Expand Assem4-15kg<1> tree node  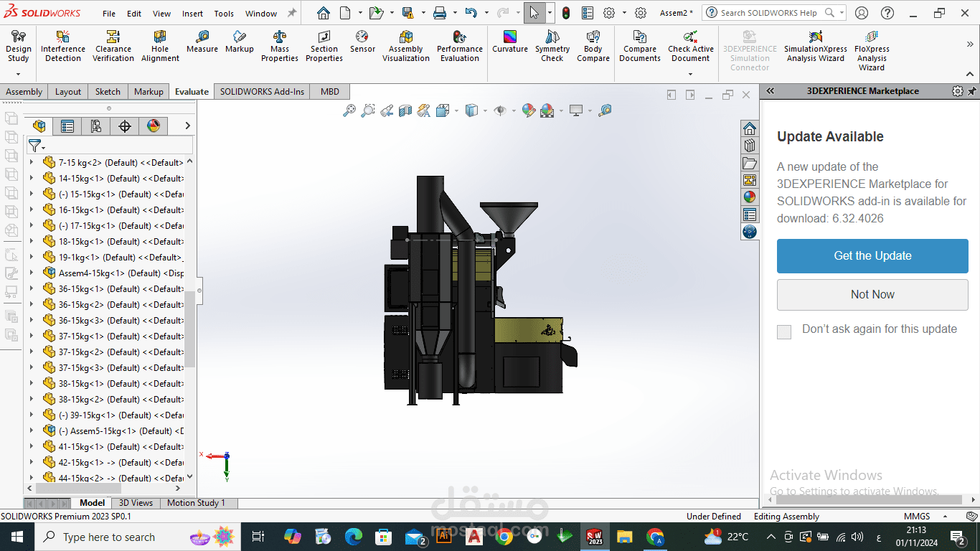(x=31, y=273)
